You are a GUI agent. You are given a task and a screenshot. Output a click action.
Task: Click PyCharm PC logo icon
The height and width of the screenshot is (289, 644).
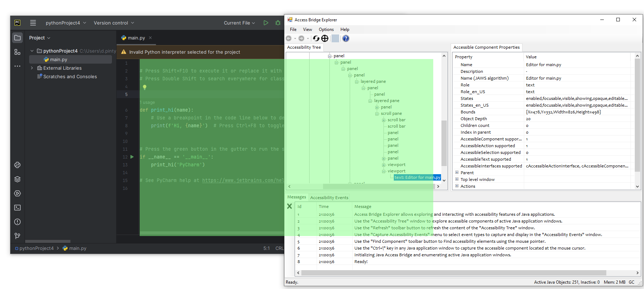coord(17,23)
